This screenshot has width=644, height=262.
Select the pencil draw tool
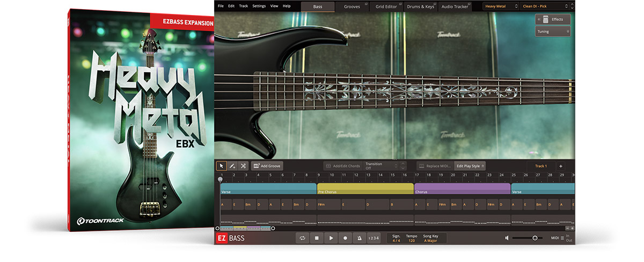click(232, 166)
